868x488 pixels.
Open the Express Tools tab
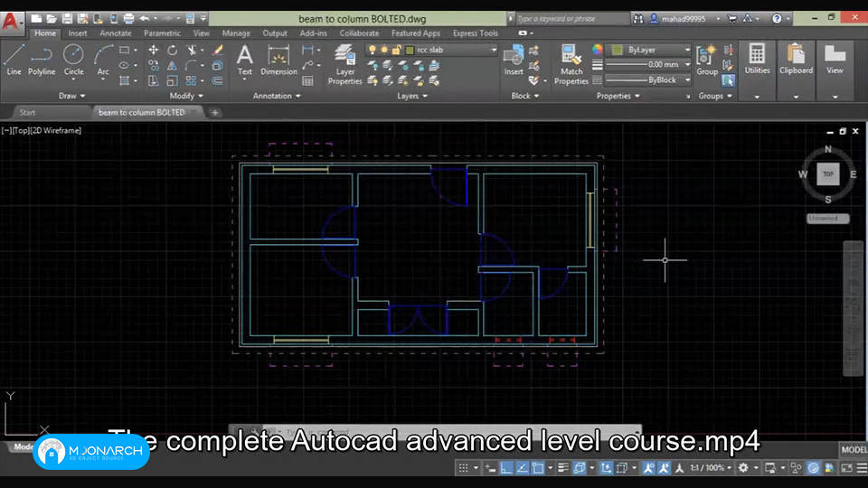click(475, 33)
